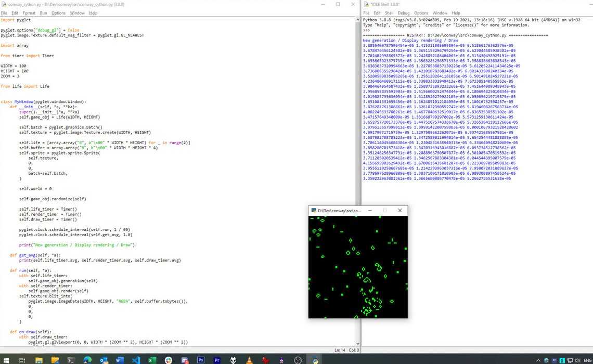593x364 pixels.
Task: Close the Conway game window
Action: tap(399, 211)
